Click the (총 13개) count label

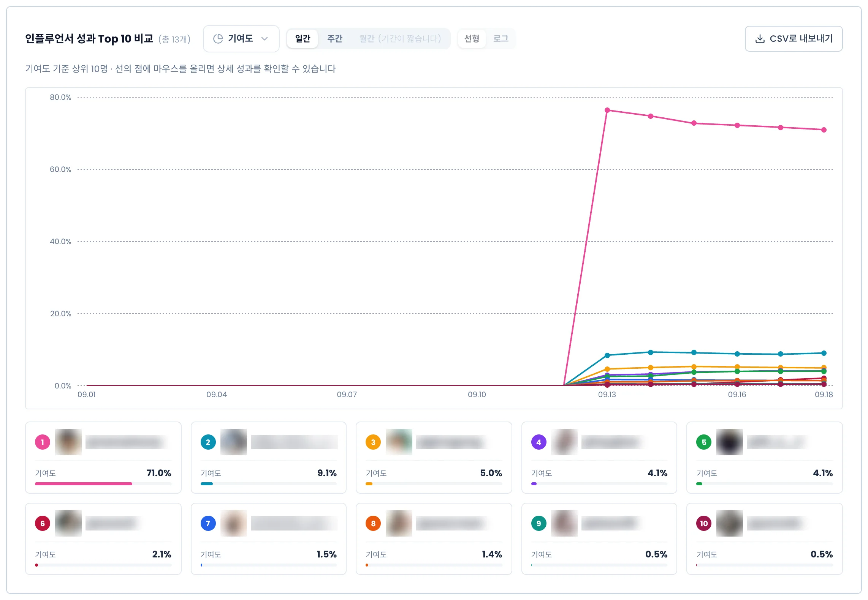coord(174,39)
